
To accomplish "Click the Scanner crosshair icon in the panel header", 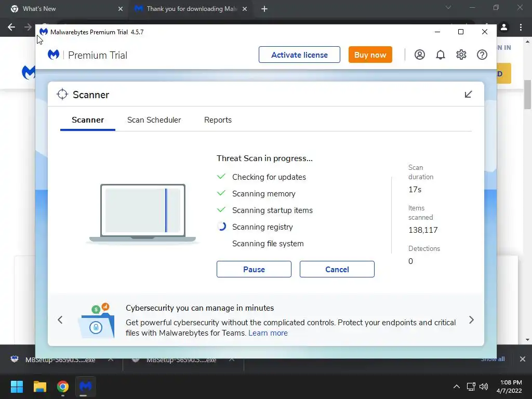I will pyautogui.click(x=62, y=95).
